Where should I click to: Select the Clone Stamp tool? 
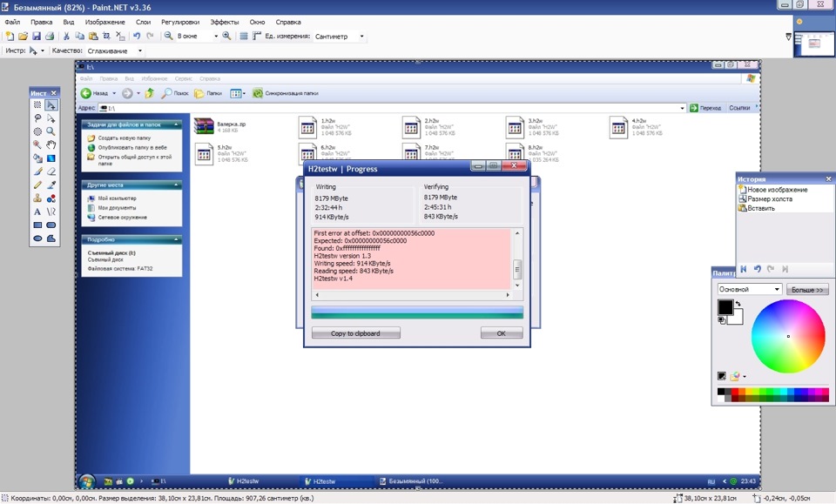37,198
